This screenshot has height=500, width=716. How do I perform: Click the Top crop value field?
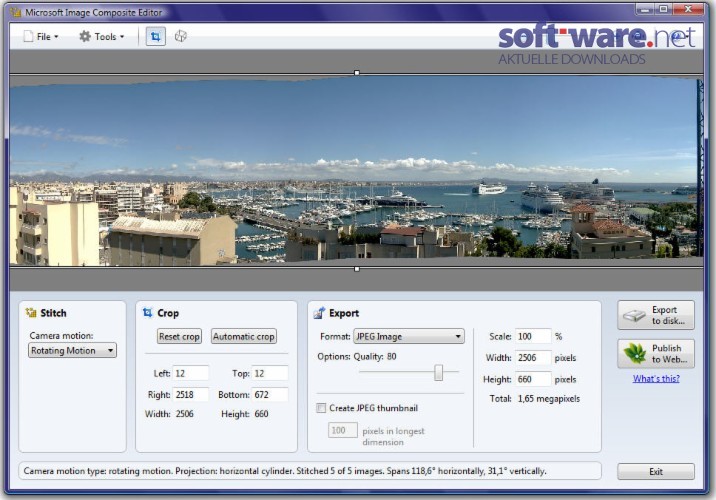270,373
